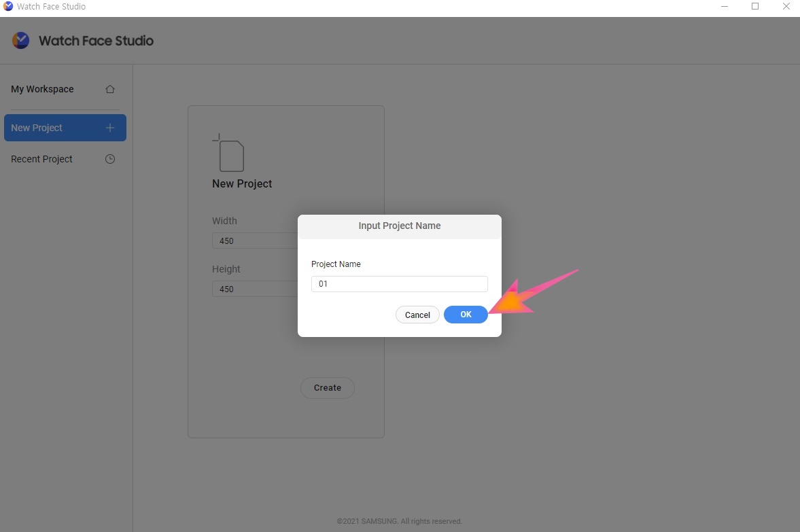Click the Samsung copyright footer text
This screenshot has width=800, height=532.
click(x=400, y=521)
